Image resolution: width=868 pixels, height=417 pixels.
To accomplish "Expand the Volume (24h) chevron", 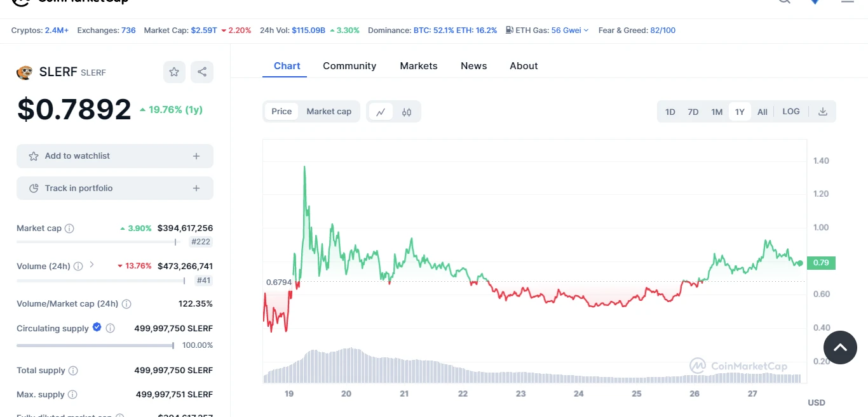I will tap(92, 265).
